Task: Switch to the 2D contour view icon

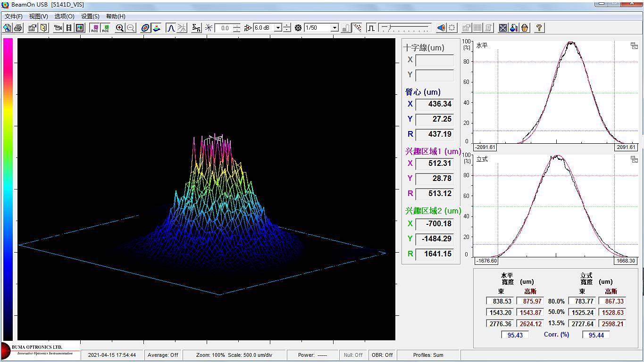Action: click(x=145, y=28)
